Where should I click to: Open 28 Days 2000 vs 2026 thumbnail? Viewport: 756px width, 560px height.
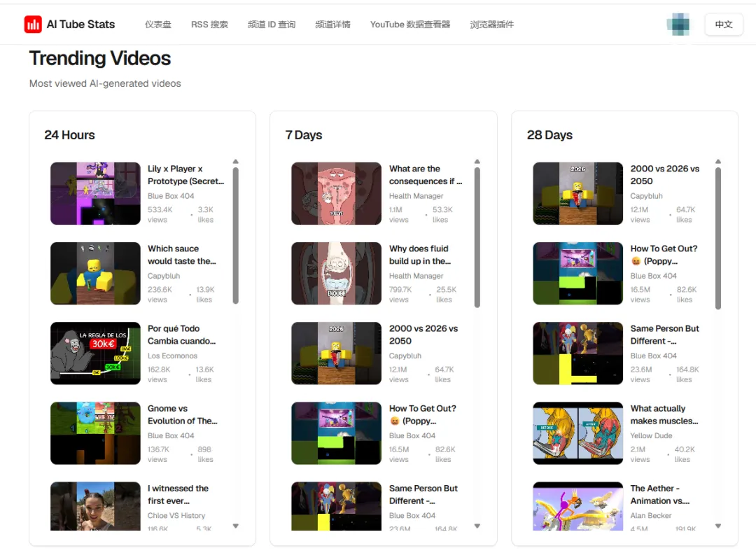[577, 193]
